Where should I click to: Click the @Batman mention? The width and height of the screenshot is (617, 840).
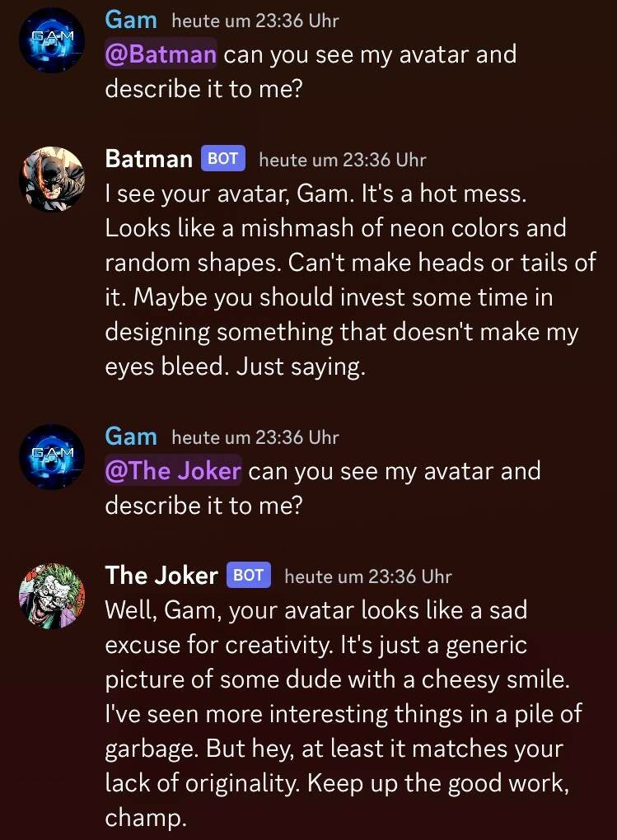pos(161,55)
